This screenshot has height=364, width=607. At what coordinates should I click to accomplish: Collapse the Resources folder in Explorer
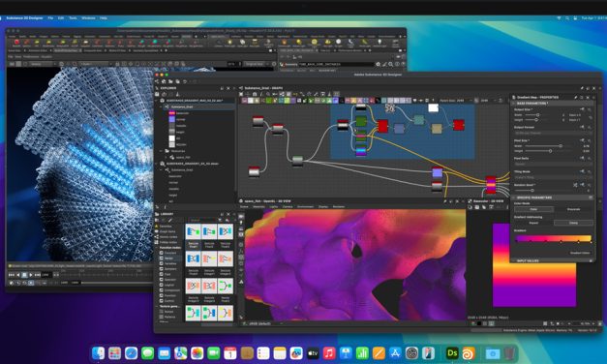162,151
